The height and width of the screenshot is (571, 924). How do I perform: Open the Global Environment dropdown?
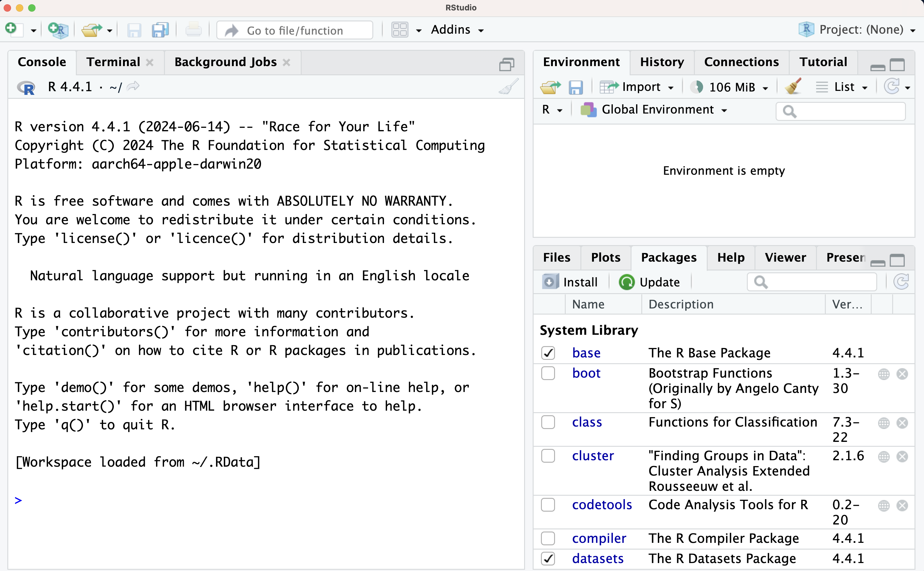point(654,110)
